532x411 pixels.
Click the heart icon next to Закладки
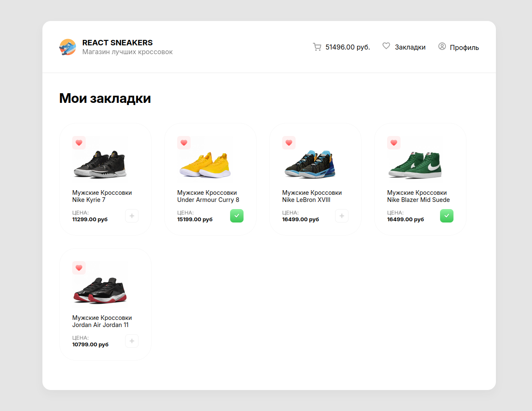386,46
